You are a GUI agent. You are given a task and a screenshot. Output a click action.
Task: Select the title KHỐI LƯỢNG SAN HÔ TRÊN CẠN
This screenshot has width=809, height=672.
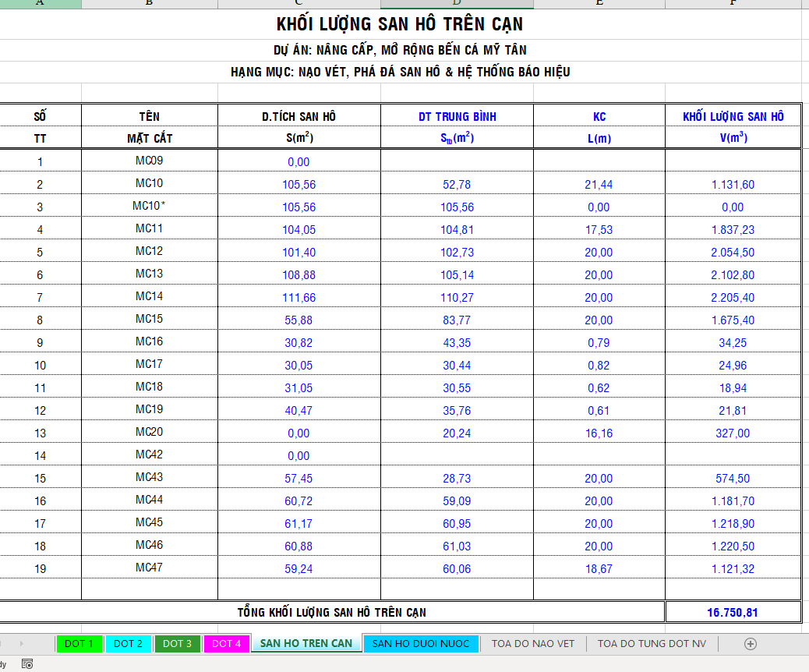399,24
